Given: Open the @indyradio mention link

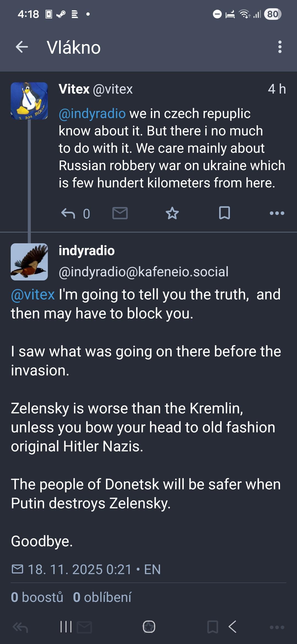Looking at the screenshot, I should pos(92,114).
